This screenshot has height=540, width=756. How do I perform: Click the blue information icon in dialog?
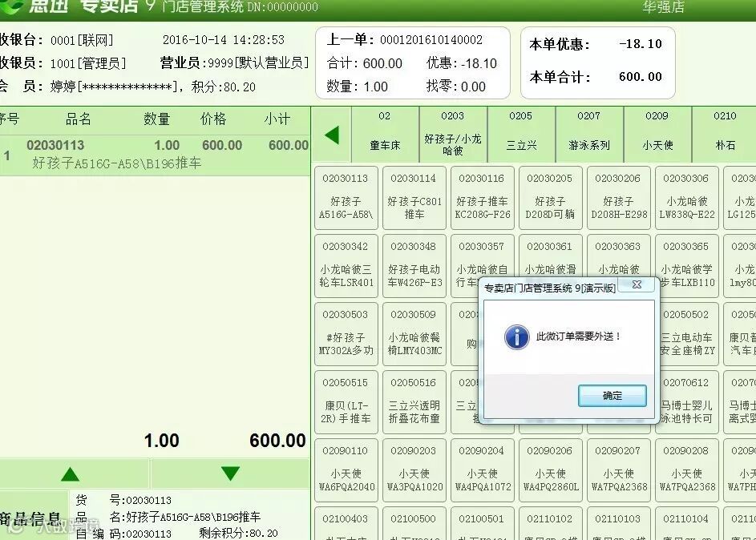tap(517, 336)
